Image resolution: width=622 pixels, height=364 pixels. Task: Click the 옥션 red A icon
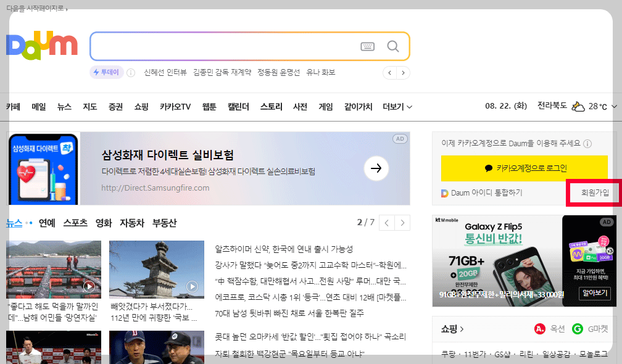click(539, 329)
